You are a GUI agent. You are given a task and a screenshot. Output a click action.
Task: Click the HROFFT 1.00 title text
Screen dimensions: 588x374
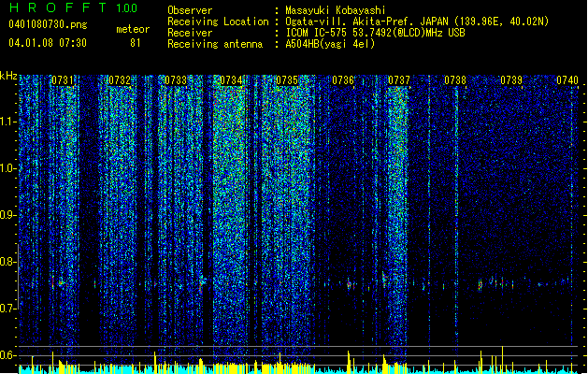(74, 7)
